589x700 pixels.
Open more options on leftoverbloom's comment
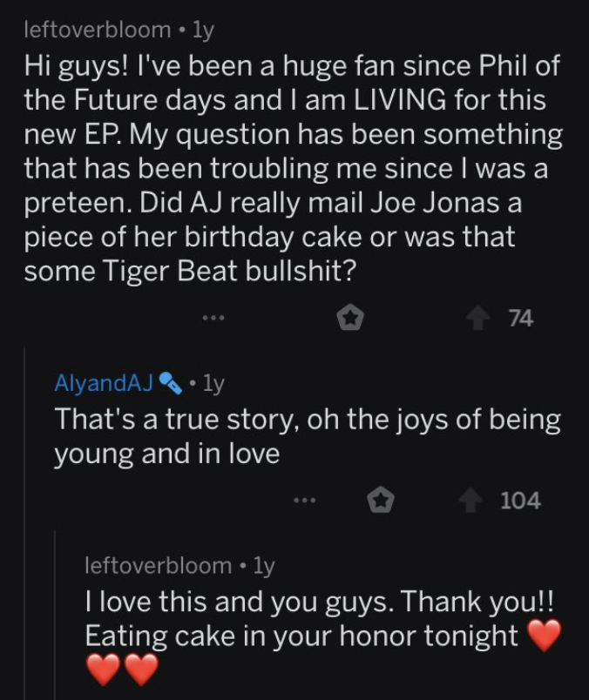[213, 319]
